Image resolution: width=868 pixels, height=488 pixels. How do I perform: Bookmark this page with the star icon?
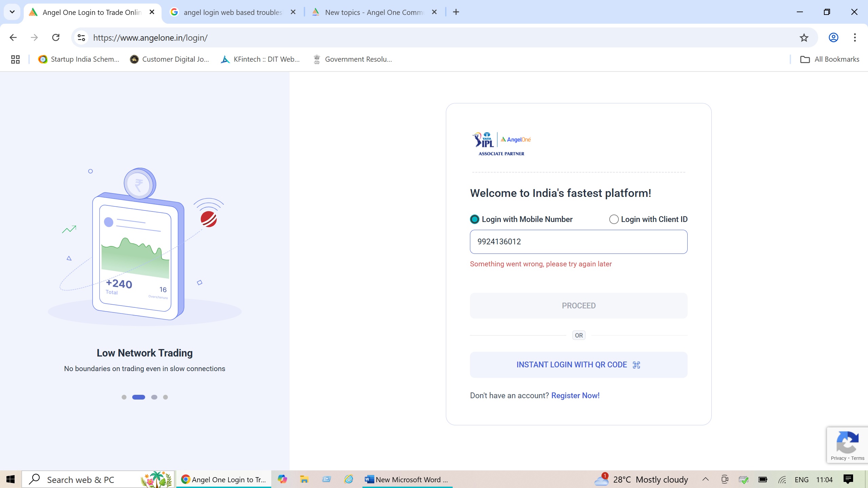pos(804,38)
